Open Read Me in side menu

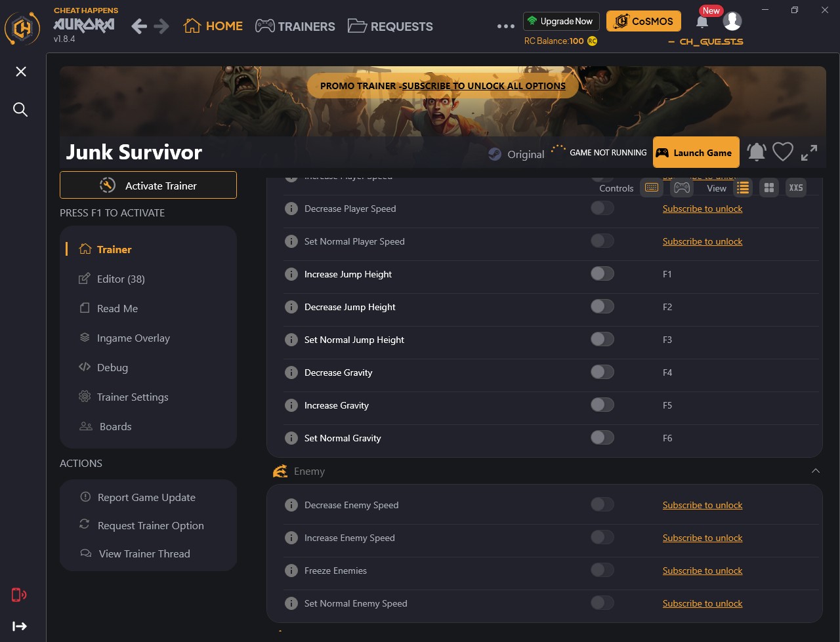[108, 308]
